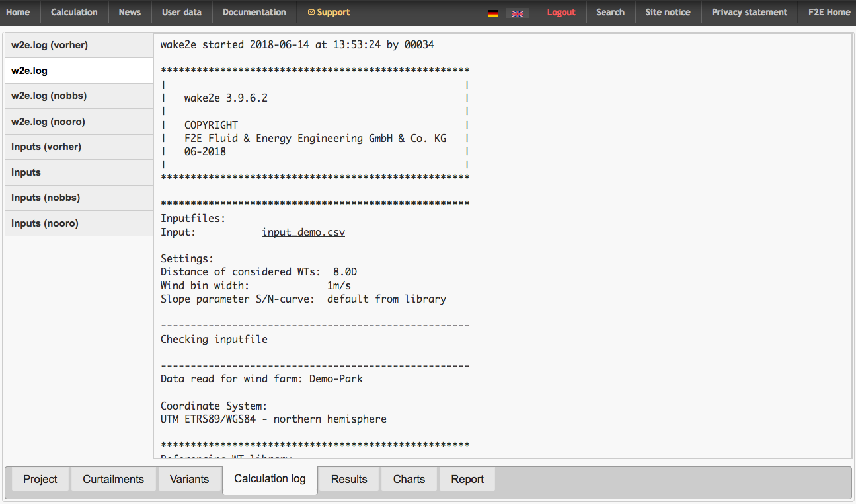Open the User data page

(182, 13)
